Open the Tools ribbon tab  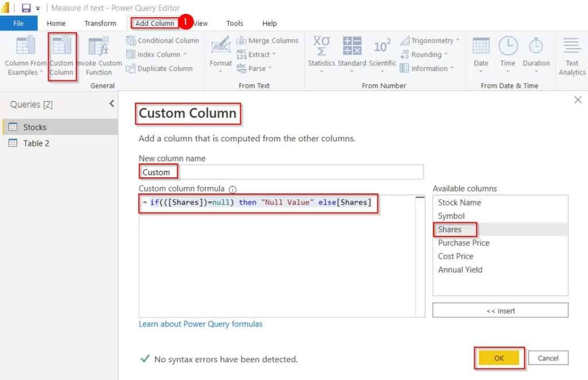pos(235,23)
